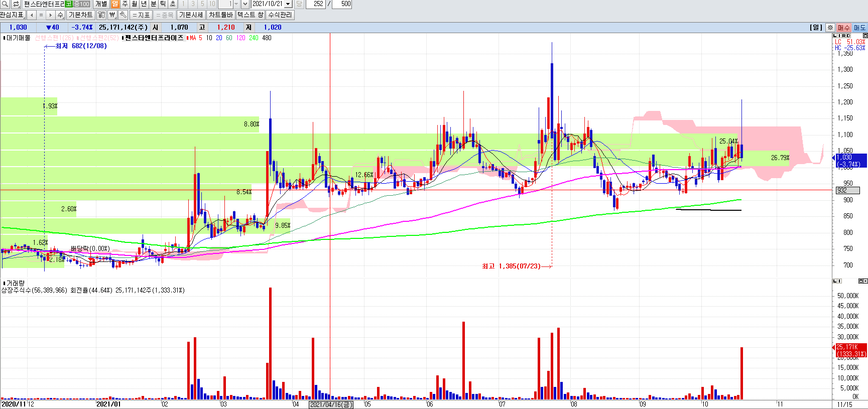Screen dimensions: 868x409
Task: Click the MA 5 legend label
Action: click(196, 38)
